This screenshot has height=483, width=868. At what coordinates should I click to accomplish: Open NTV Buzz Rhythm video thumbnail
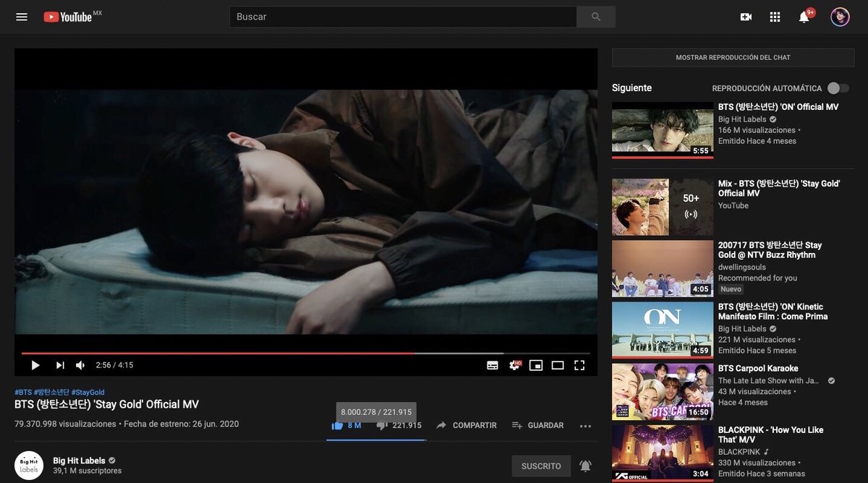pyautogui.click(x=663, y=268)
